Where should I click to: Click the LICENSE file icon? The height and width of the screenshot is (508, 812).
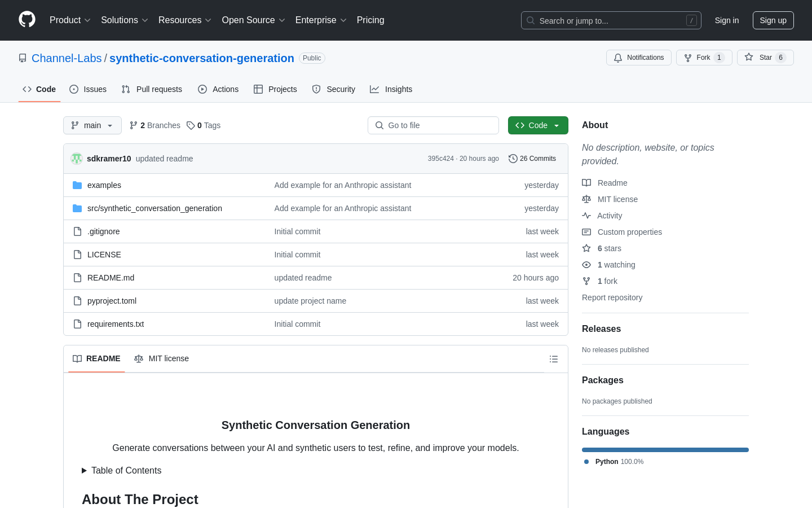(77, 255)
